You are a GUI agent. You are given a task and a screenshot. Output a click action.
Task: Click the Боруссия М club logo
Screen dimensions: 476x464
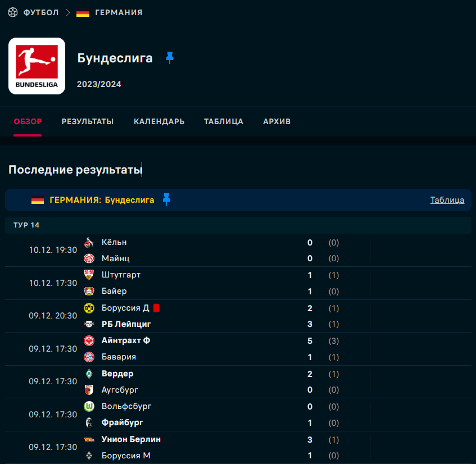tap(89, 456)
